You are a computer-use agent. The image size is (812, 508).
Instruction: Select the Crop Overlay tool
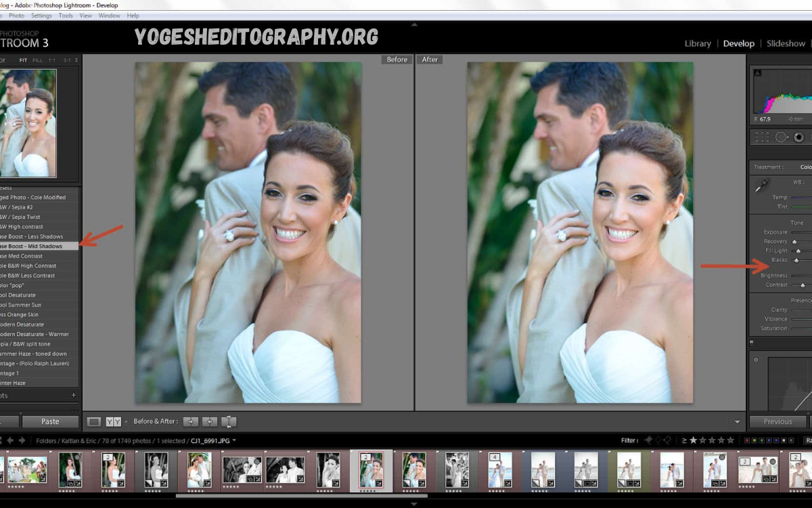[762, 137]
